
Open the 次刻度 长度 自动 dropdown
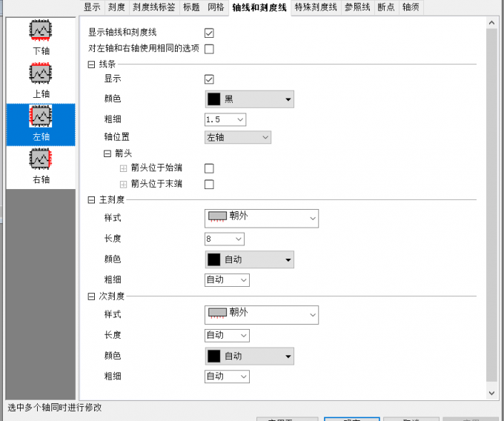pos(227,335)
